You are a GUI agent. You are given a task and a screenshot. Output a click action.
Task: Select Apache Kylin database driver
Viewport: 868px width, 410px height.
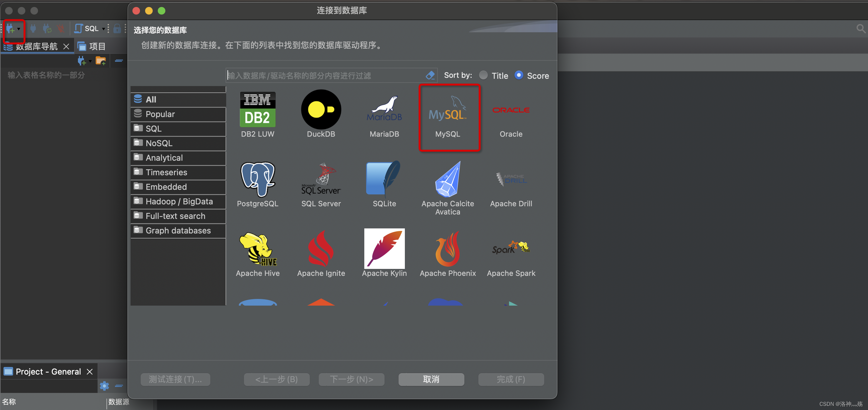point(385,252)
